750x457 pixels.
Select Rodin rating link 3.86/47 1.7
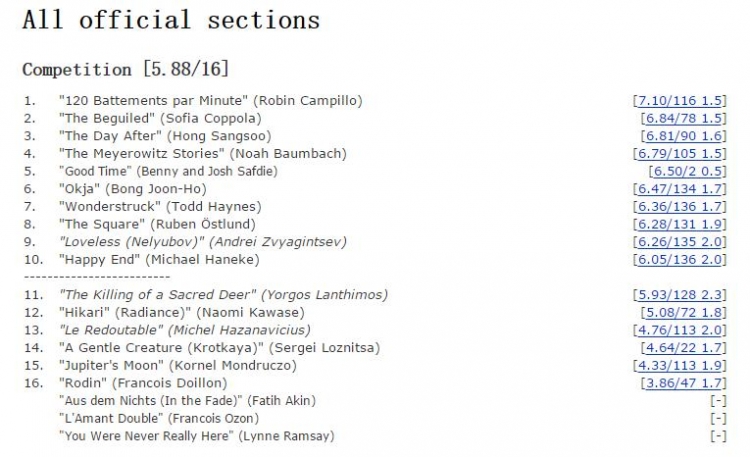[684, 383]
